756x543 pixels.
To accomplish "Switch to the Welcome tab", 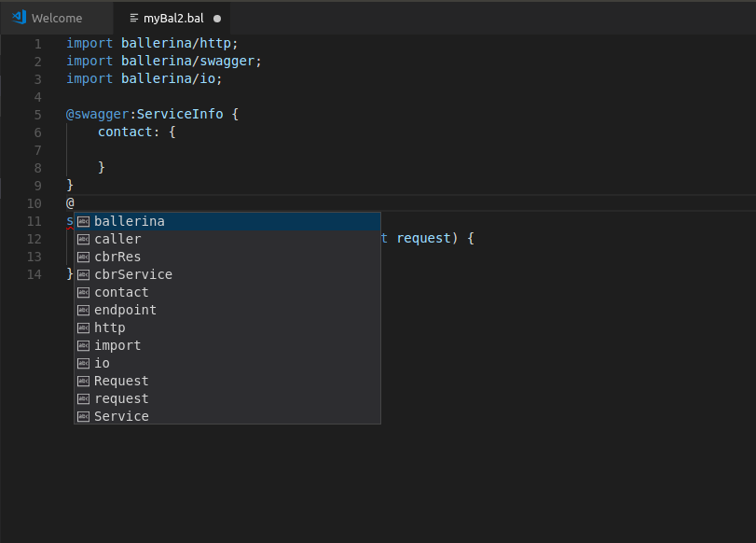I will pyautogui.click(x=57, y=19).
